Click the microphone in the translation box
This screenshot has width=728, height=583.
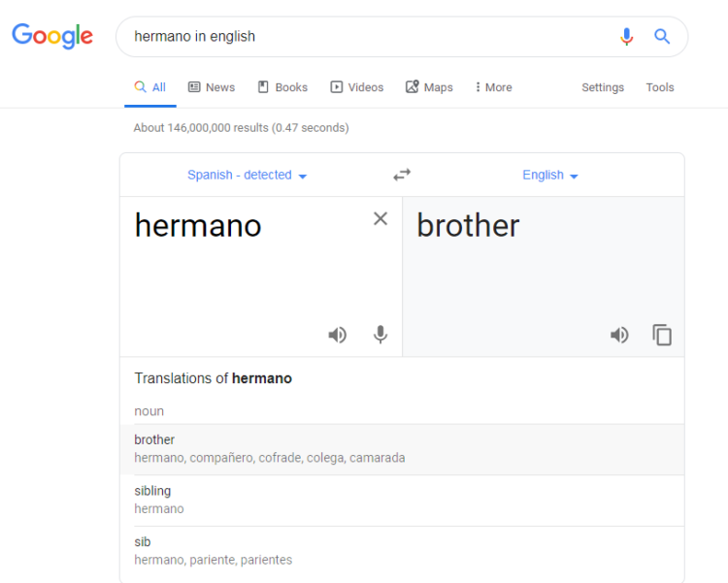[381, 335]
